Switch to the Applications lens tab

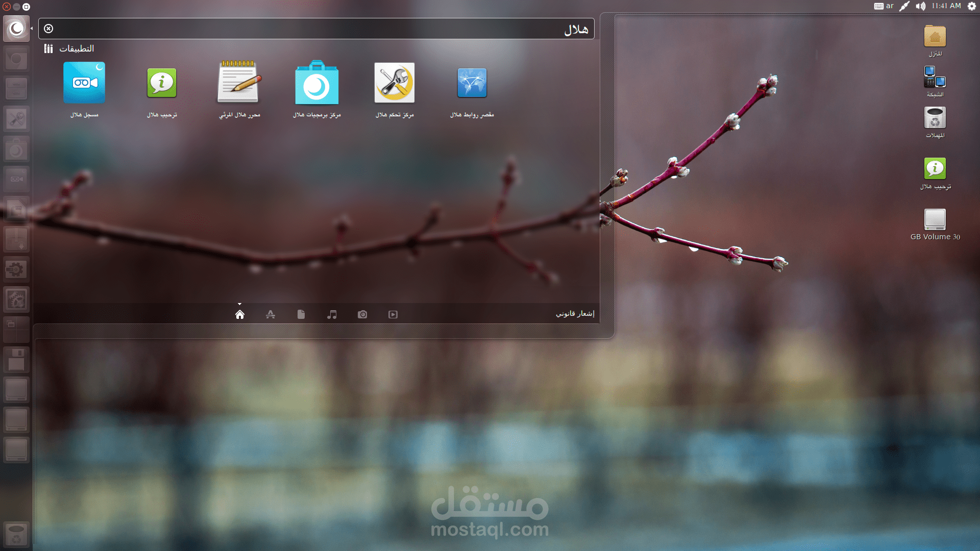pyautogui.click(x=271, y=314)
